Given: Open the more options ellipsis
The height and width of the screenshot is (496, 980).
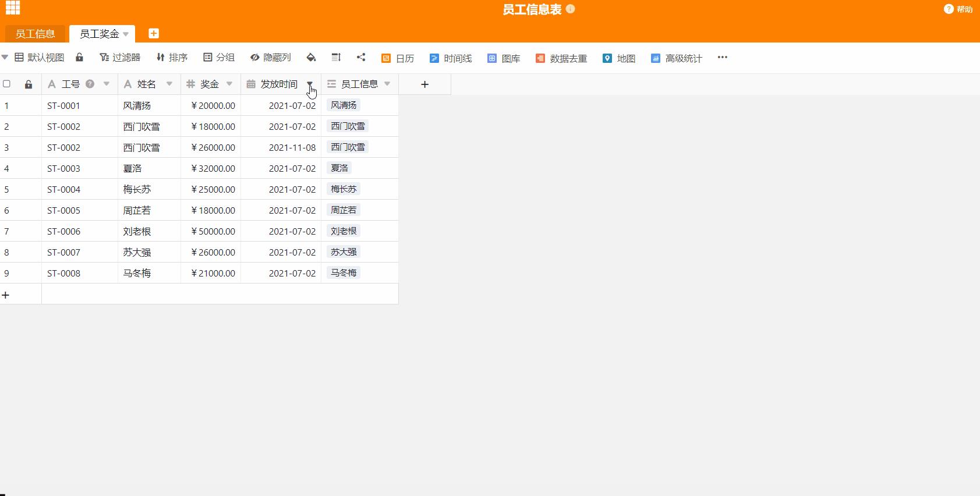Looking at the screenshot, I should [723, 57].
